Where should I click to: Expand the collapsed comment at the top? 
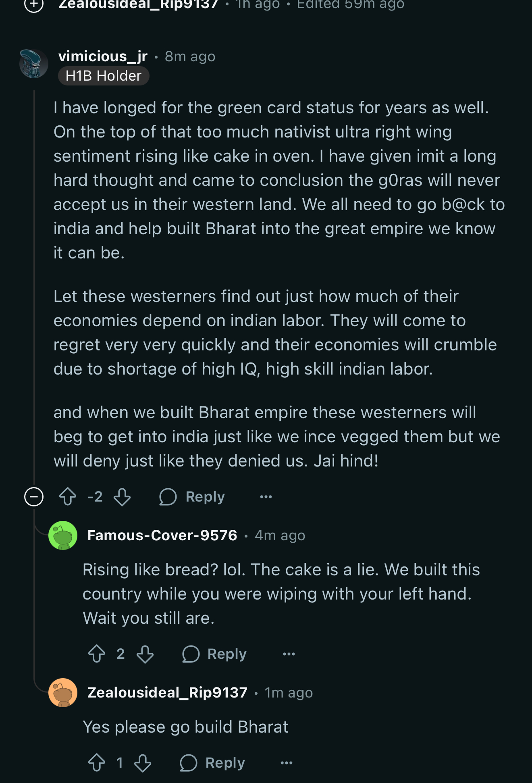pos(34,5)
